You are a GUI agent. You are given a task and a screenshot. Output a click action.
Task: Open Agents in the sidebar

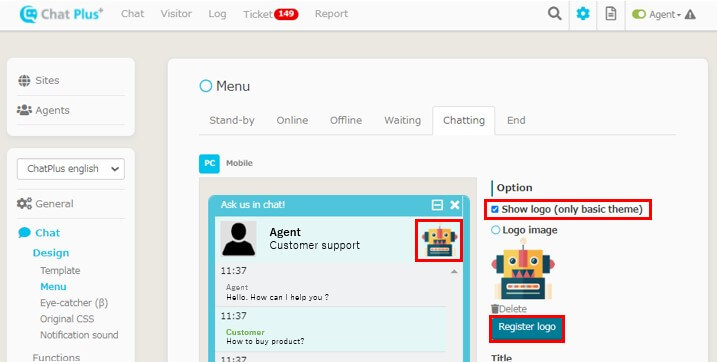pyautogui.click(x=43, y=110)
